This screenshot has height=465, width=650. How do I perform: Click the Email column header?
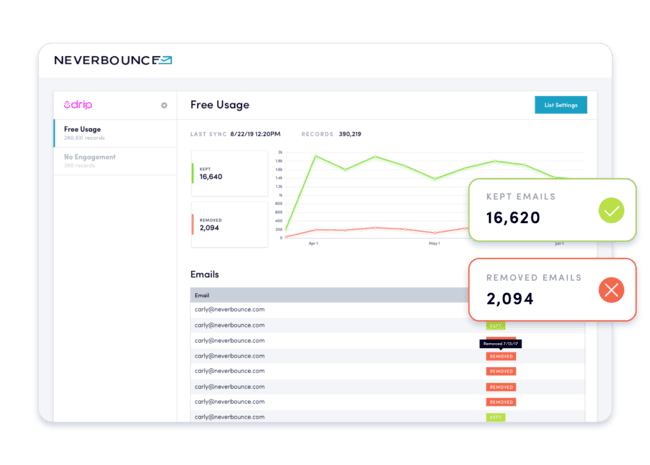point(203,296)
